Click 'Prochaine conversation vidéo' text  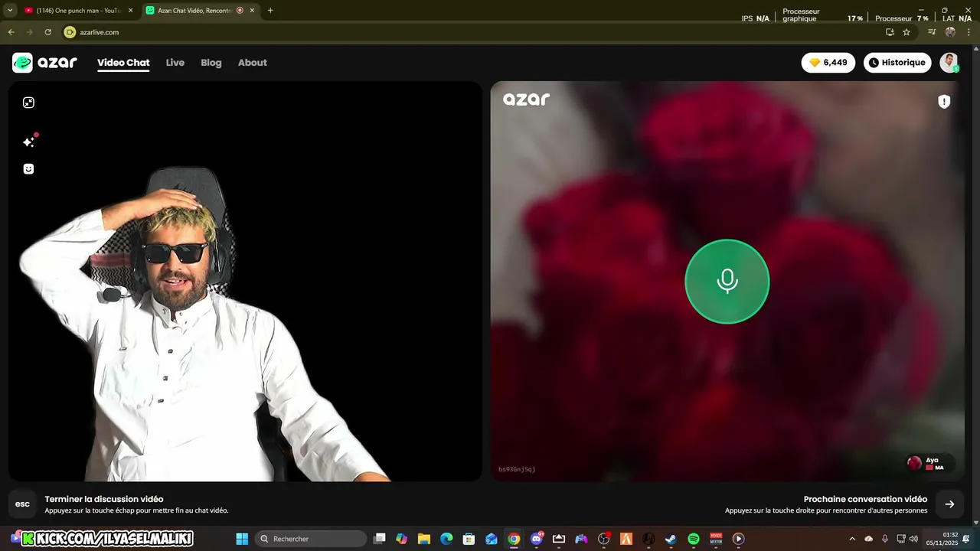[x=865, y=499]
